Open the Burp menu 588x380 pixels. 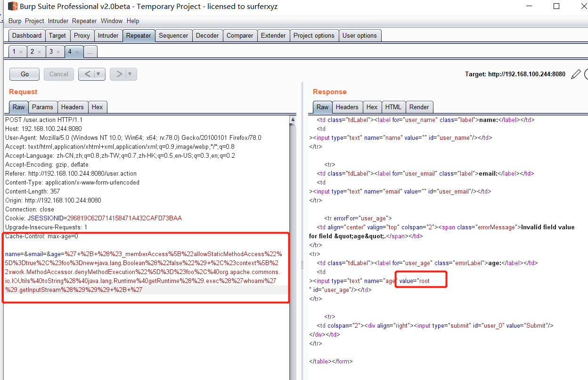click(x=15, y=21)
